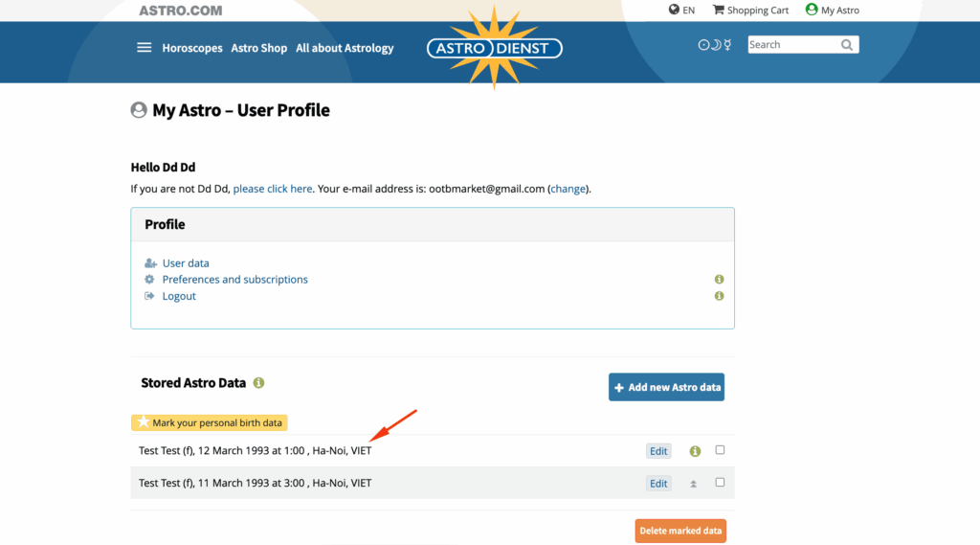Click the search magnifier icon
980x545 pixels.
[847, 45]
